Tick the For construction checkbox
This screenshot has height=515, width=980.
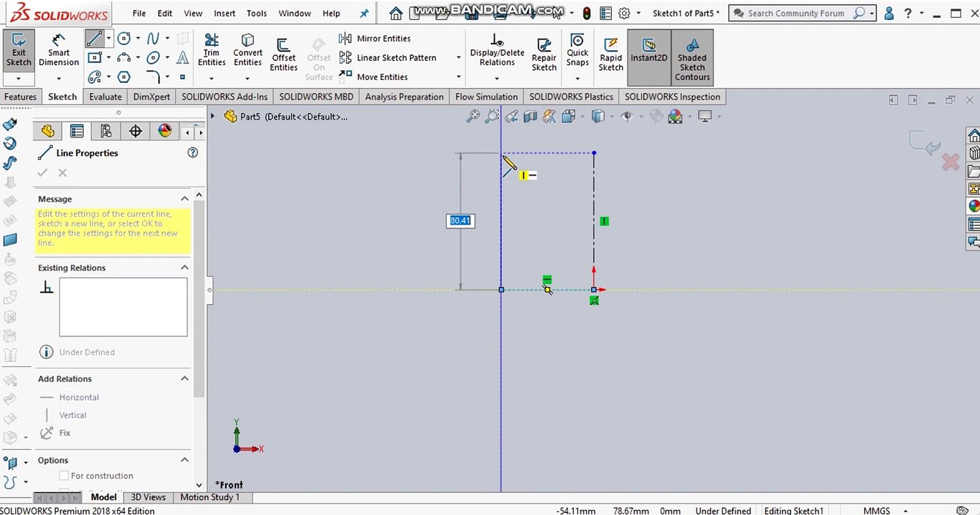coord(64,476)
